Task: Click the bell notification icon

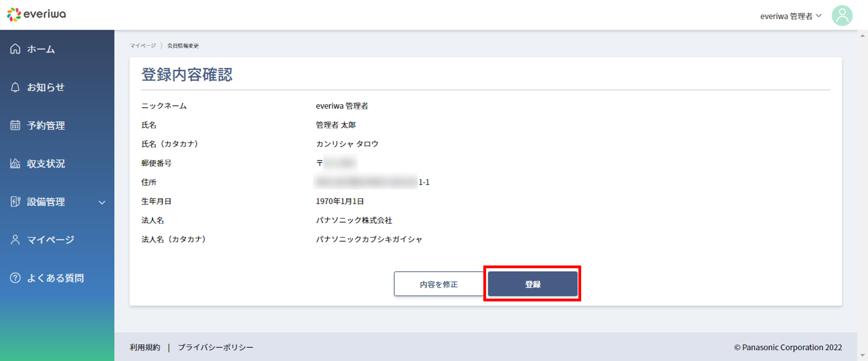Action: coord(15,87)
